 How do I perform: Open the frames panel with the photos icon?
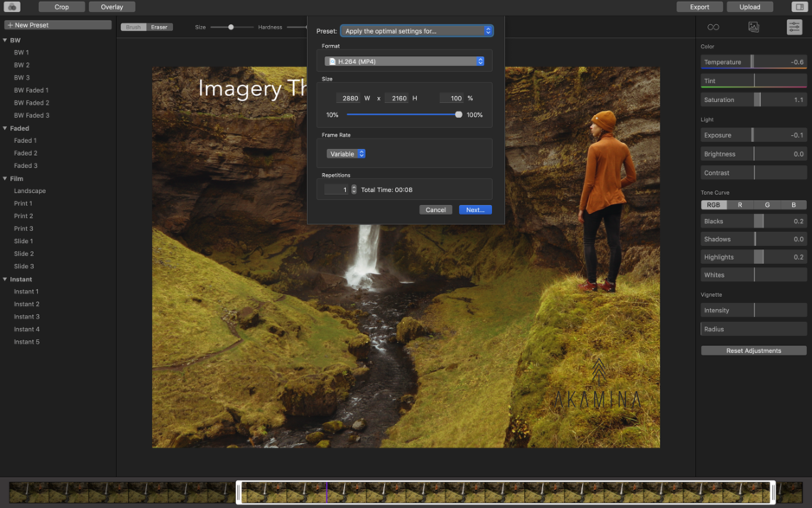pyautogui.click(x=753, y=27)
